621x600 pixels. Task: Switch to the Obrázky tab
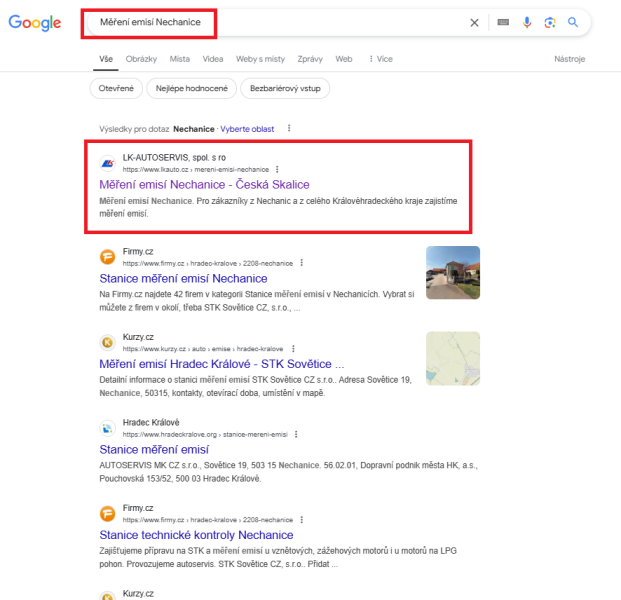tap(141, 59)
